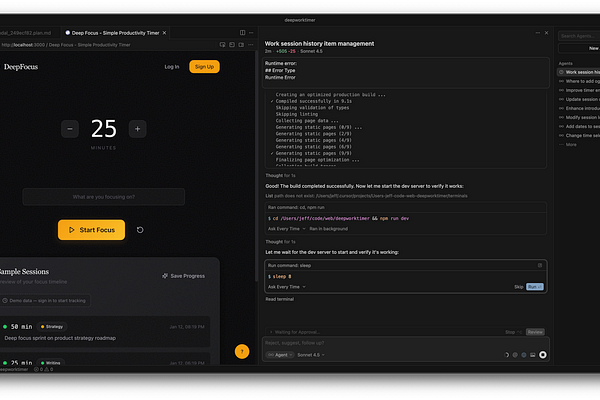Open the Agent mode dropdown

point(280,355)
